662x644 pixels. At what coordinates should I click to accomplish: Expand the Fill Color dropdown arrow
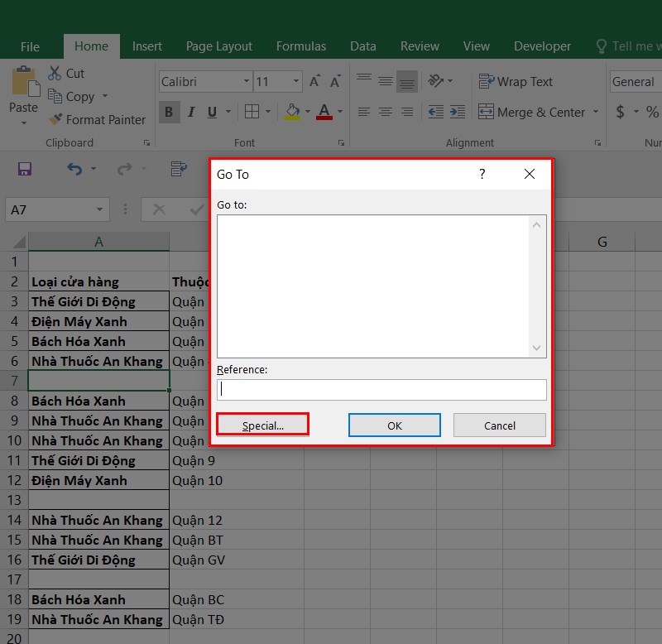[x=307, y=112]
